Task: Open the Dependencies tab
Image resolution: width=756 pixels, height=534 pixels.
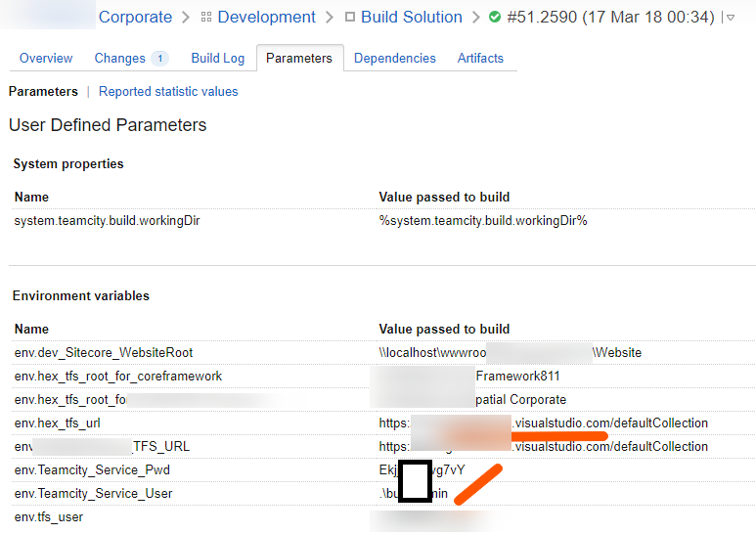Action: (395, 59)
